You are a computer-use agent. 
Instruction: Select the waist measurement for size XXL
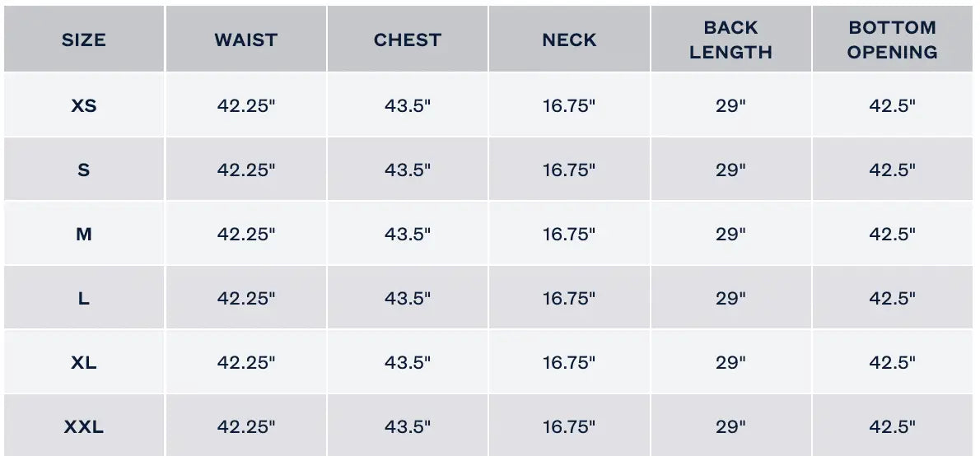click(245, 426)
